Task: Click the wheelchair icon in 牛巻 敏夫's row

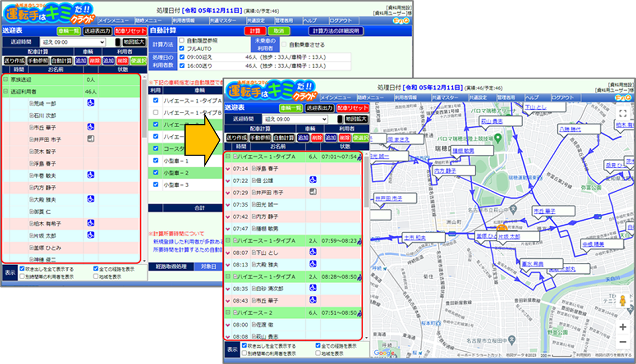Action: [90, 175]
